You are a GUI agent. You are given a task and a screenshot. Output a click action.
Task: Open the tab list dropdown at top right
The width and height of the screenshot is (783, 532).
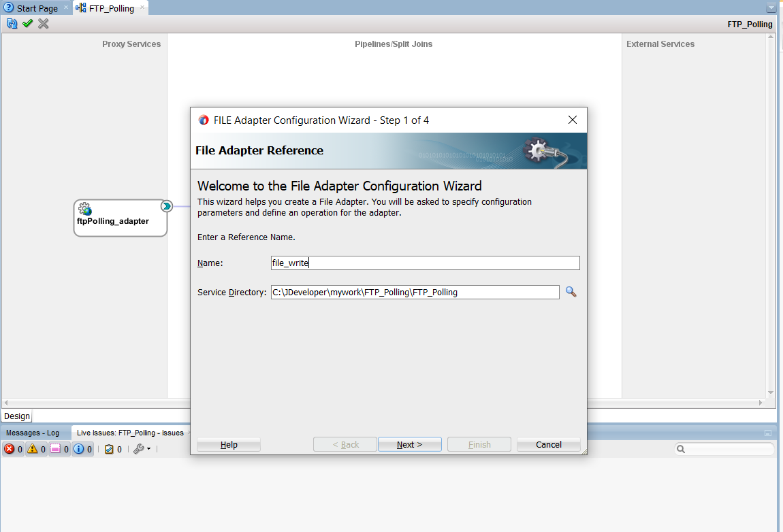point(771,8)
